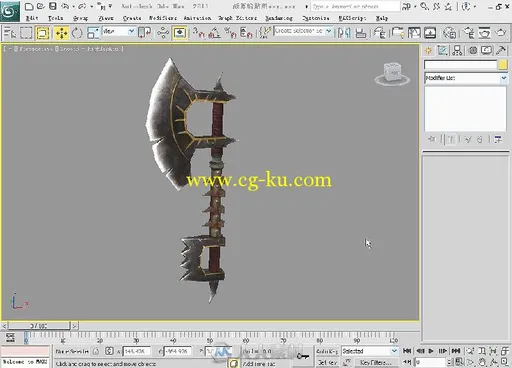The width and height of the screenshot is (512, 368).
Task: Toggle Spinner Snap
Action: pos(246,33)
